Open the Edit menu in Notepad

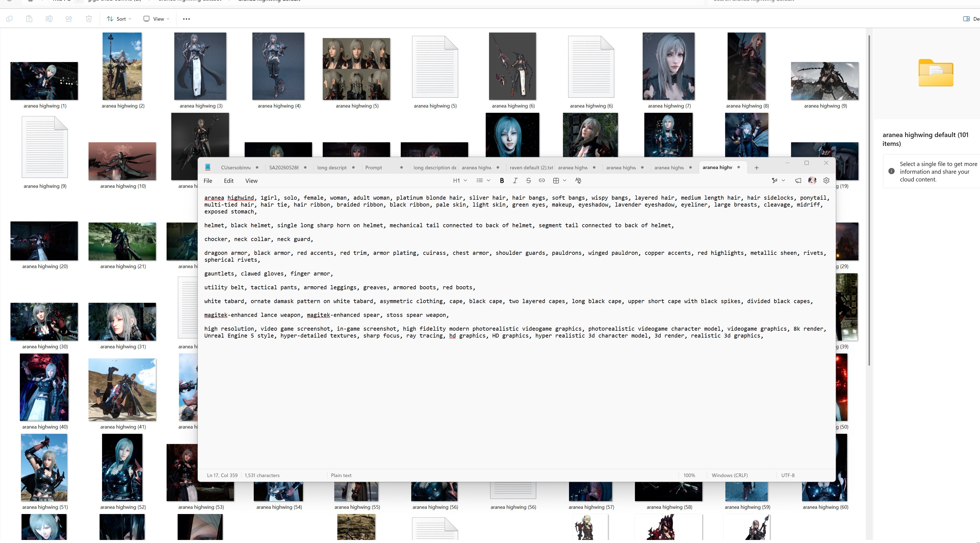[229, 181]
